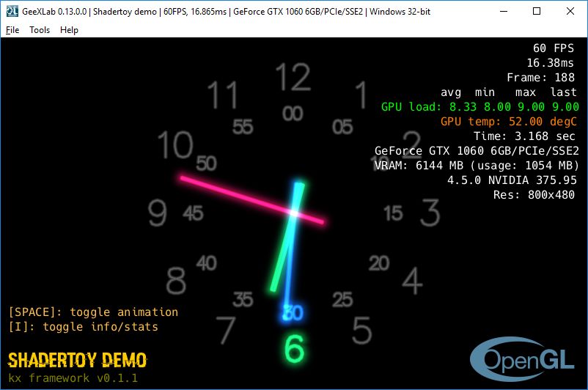The height and width of the screenshot is (390, 588).
Task: Click the '60 FPS' readout
Action: (x=554, y=48)
